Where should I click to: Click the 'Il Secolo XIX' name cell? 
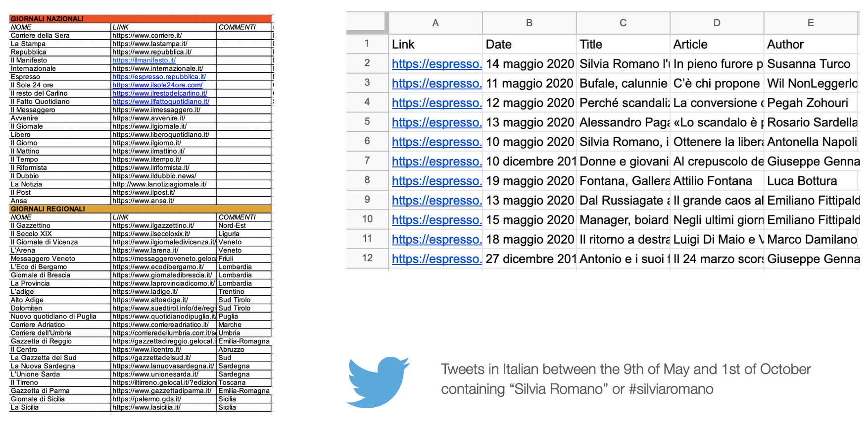pos(60,234)
